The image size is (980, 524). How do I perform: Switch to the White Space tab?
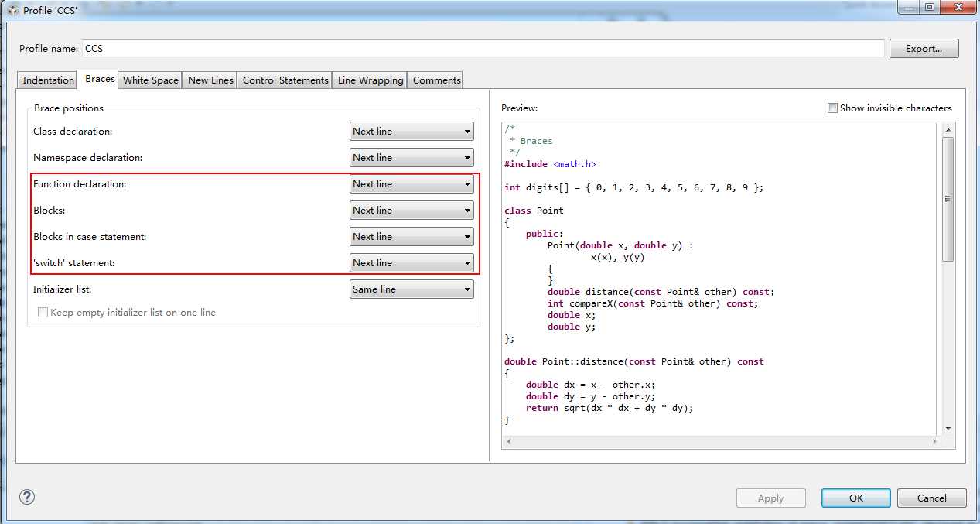[x=150, y=80]
